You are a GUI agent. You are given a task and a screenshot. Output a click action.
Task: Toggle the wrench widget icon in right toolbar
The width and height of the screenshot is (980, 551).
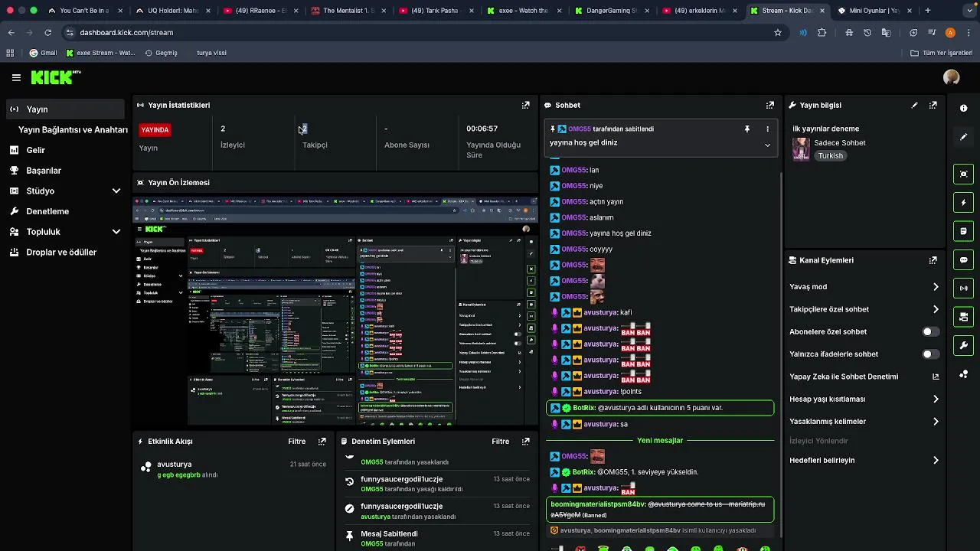[964, 345]
